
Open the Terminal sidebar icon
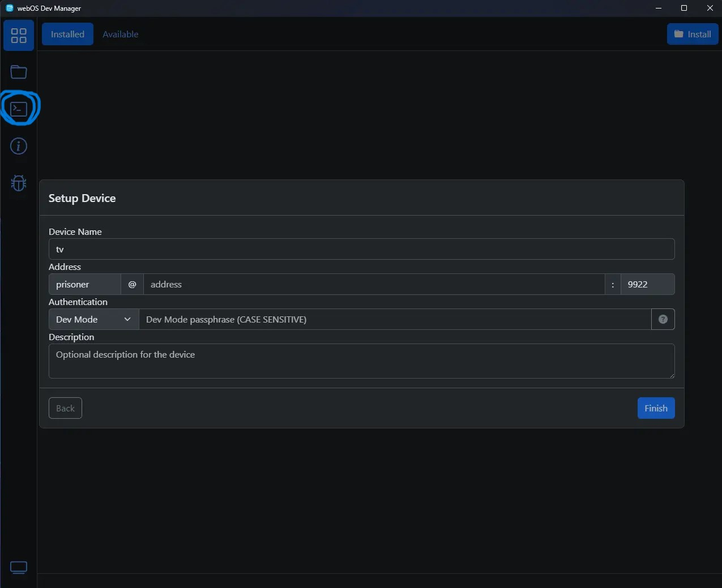tap(19, 109)
